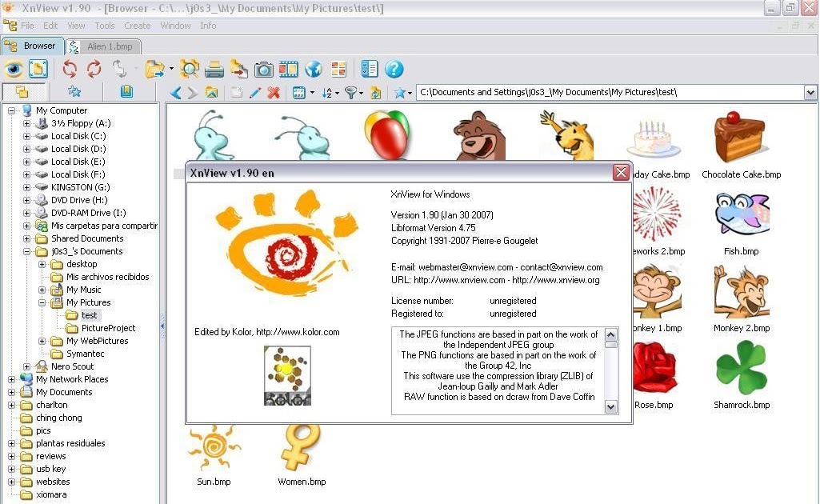
Task: Expand the My Network Places node
Action: click(11, 379)
